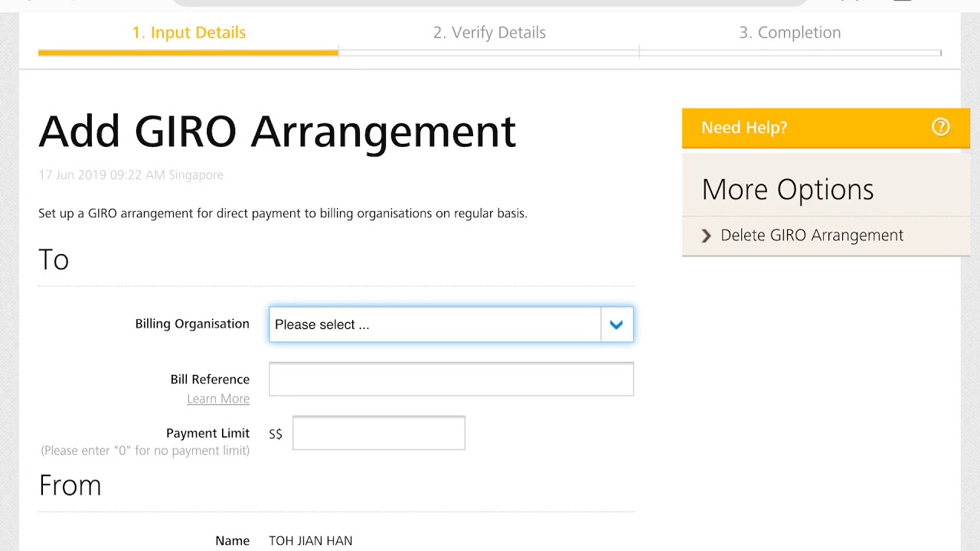Click the Billing Organisation label
Image resolution: width=980 pixels, height=551 pixels.
click(x=192, y=324)
